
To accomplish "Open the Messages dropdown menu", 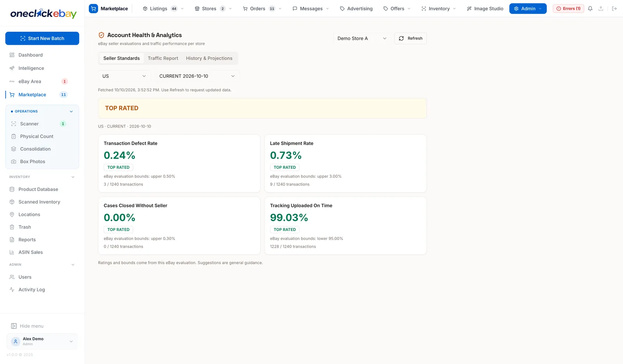I will pyautogui.click(x=311, y=9).
